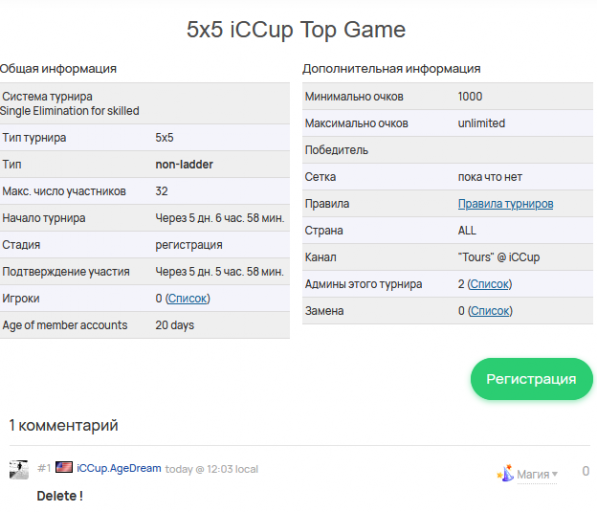Viewport: 597px width, 512px height.
Task: Open the Игроки Список link
Action: pyautogui.click(x=187, y=298)
